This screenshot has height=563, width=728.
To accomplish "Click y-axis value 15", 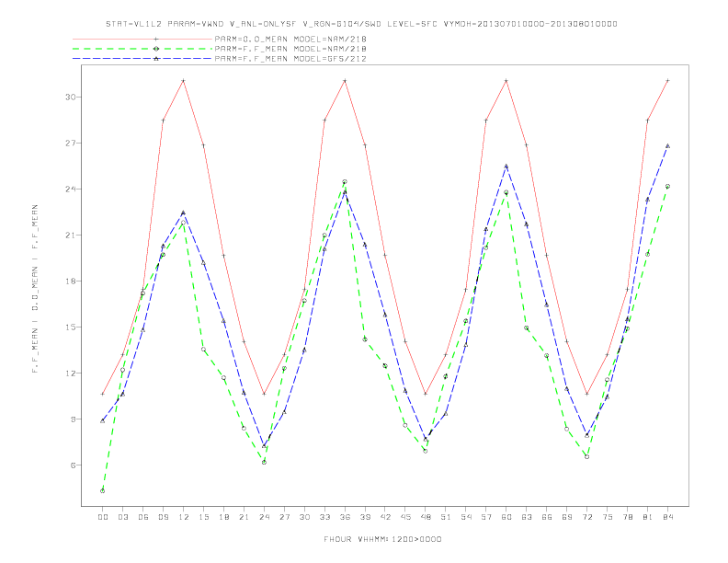I will (70, 327).
